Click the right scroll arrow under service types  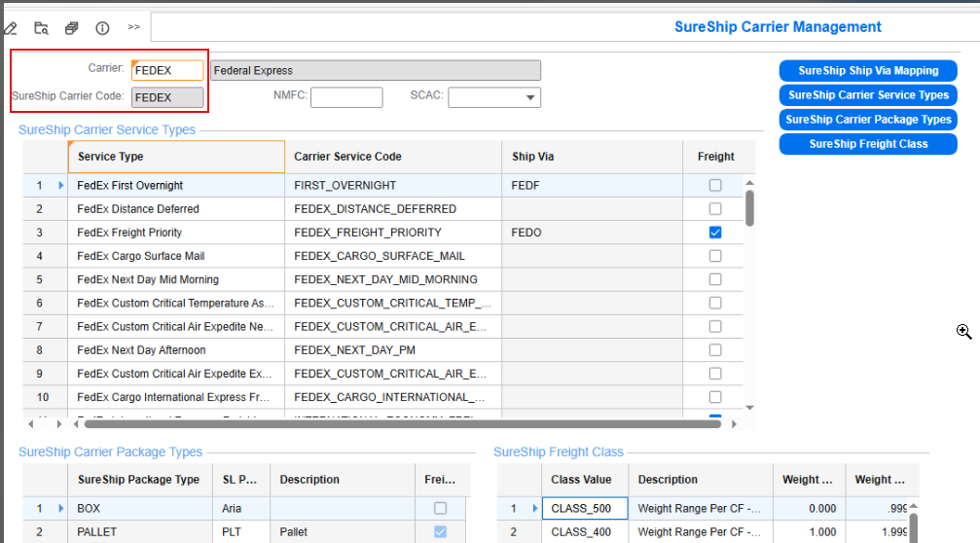(x=735, y=424)
